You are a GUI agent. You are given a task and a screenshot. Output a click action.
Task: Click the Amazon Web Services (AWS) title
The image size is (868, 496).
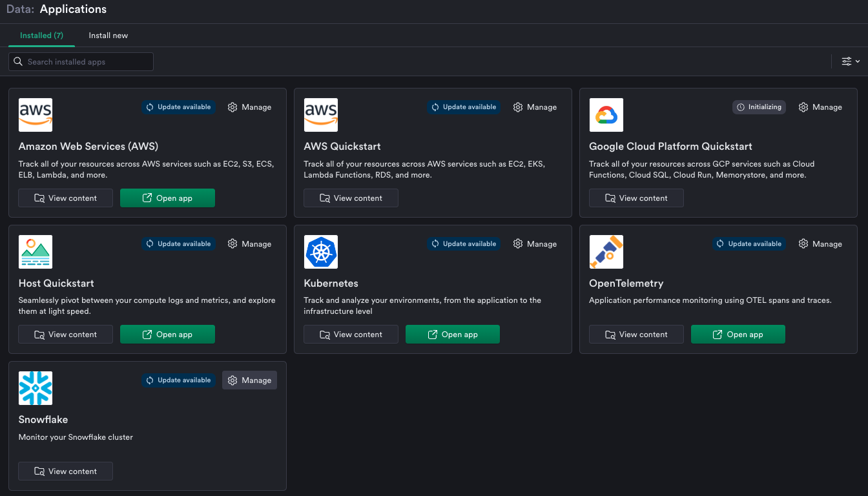[x=88, y=147]
